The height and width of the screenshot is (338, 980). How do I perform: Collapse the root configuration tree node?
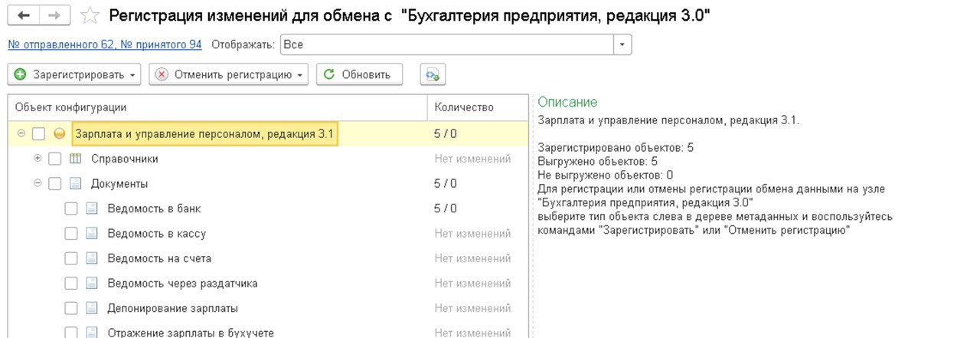click(21, 133)
